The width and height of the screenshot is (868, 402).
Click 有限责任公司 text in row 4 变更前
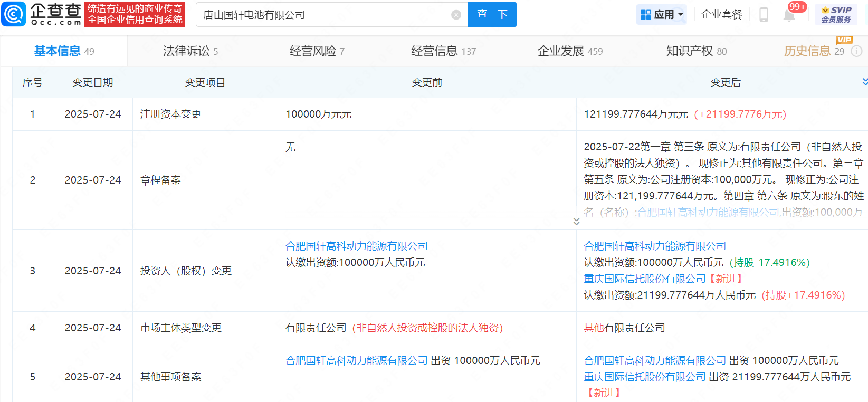click(x=316, y=328)
